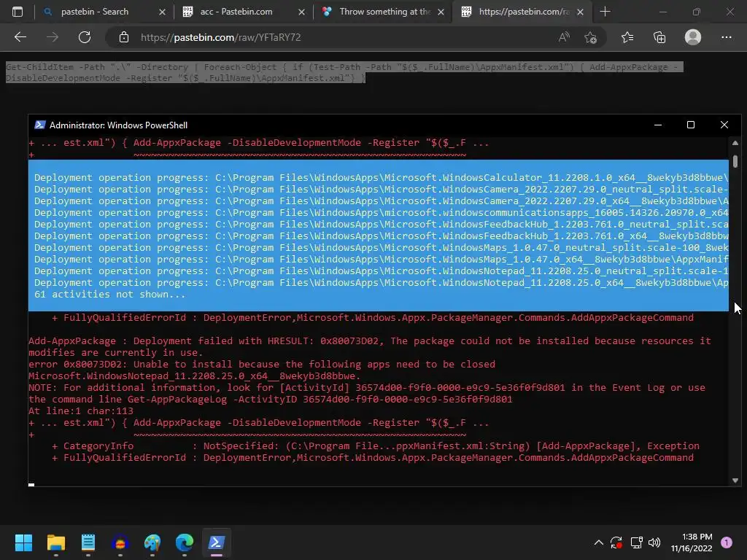This screenshot has height=560, width=747.
Task: Open Edge Settings and more menu
Action: click(x=726, y=37)
